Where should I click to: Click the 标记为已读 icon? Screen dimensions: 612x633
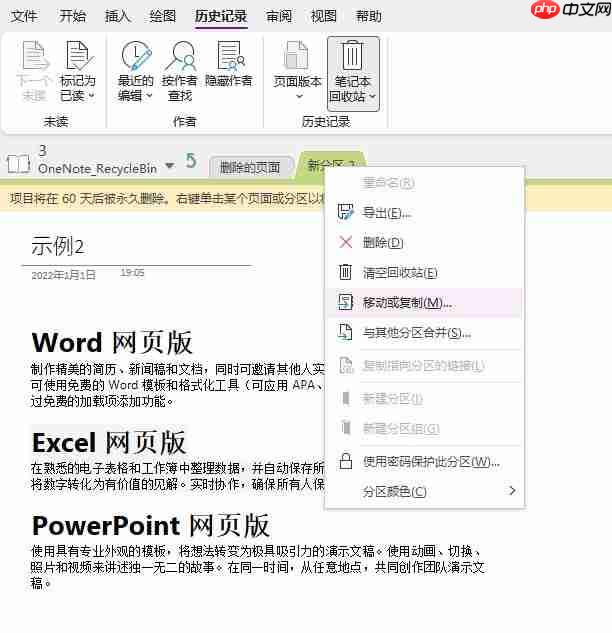point(78,55)
